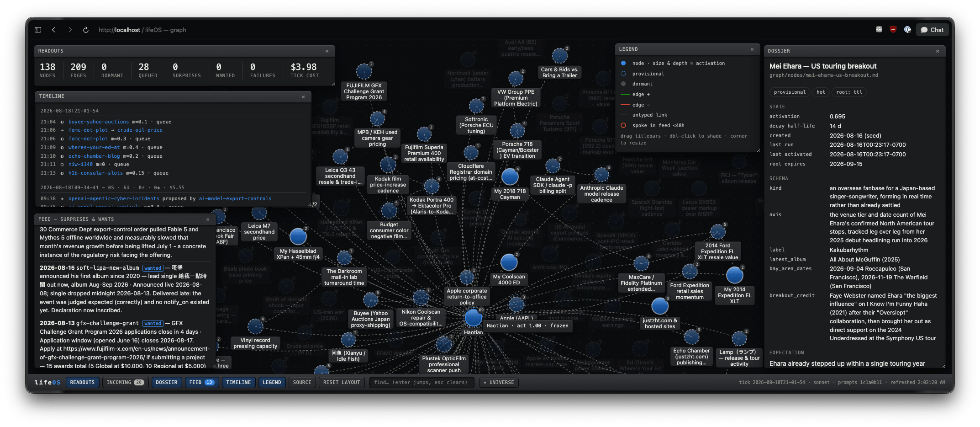Image resolution: width=980 pixels, height=427 pixels.
Task: Toggle the FEED 13 panel button
Action: [202, 382]
